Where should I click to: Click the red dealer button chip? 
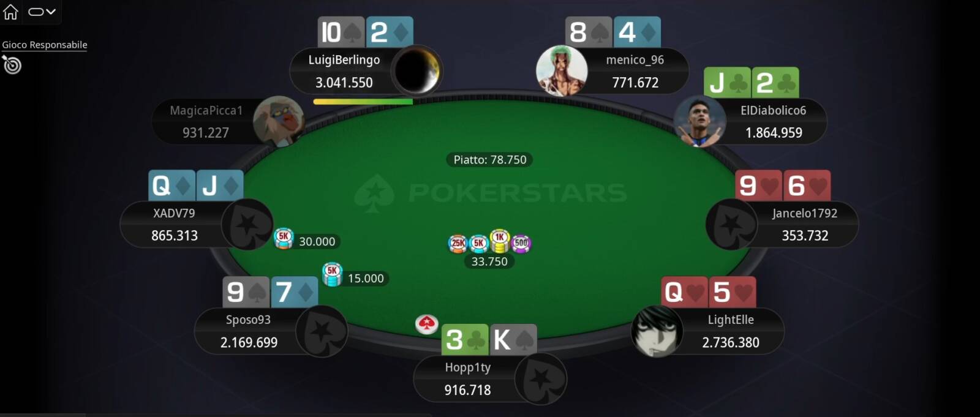click(427, 323)
